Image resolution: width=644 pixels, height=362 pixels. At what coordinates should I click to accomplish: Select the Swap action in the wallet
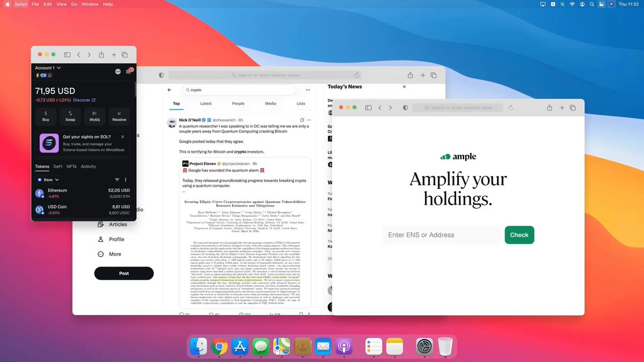(70, 116)
